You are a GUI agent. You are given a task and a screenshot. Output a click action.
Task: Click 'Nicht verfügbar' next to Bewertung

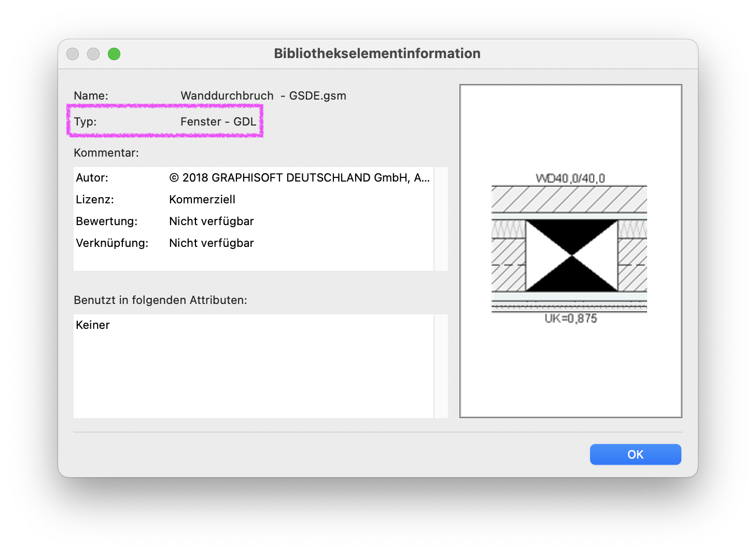[212, 221]
